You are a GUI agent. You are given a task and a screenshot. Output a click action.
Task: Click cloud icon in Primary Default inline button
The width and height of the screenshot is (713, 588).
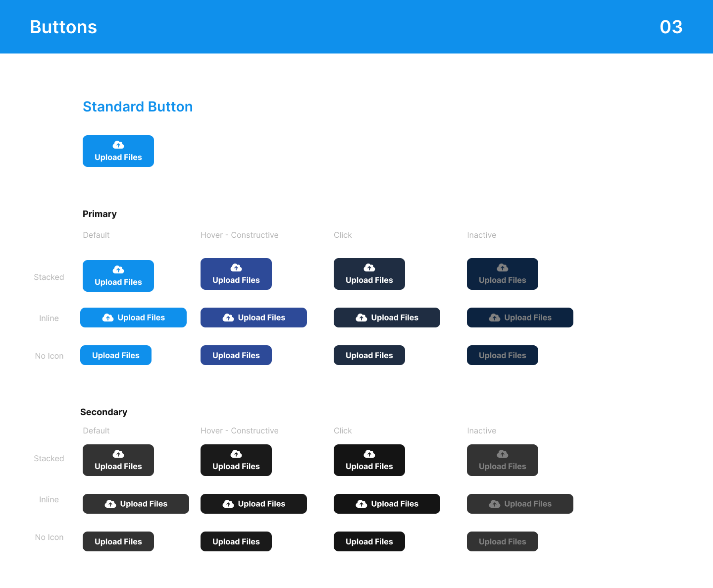click(x=108, y=318)
